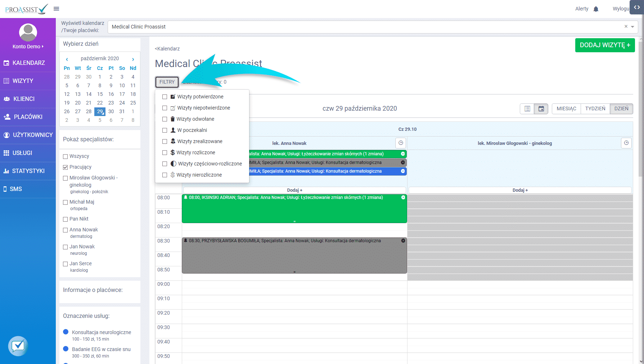Check Wizyty potwierdzone filter
This screenshot has width=644, height=364.
click(165, 97)
